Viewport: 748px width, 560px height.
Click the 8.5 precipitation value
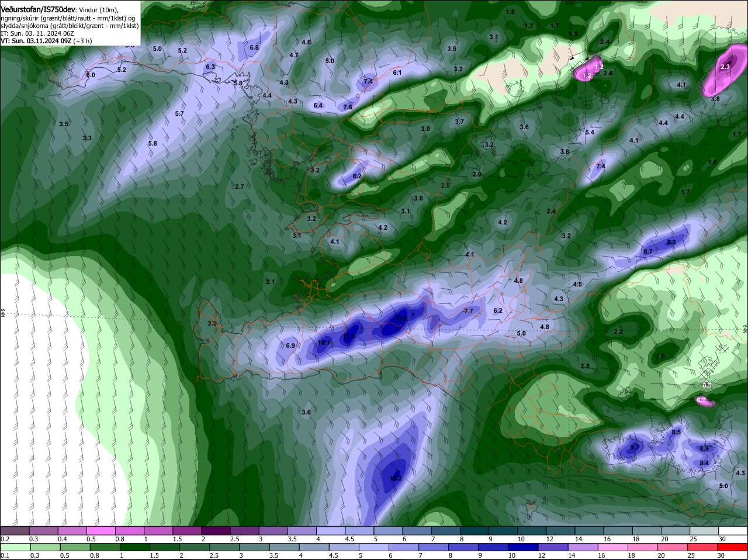[676, 432]
